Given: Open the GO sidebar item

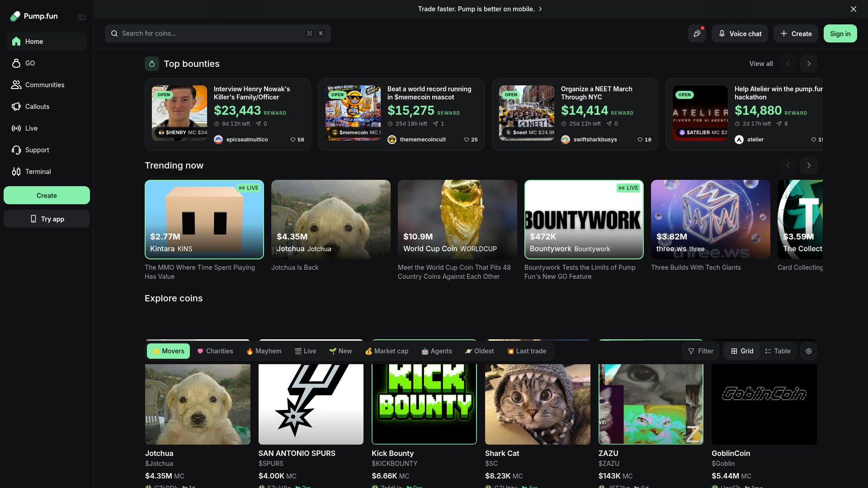Looking at the screenshot, I should point(47,63).
